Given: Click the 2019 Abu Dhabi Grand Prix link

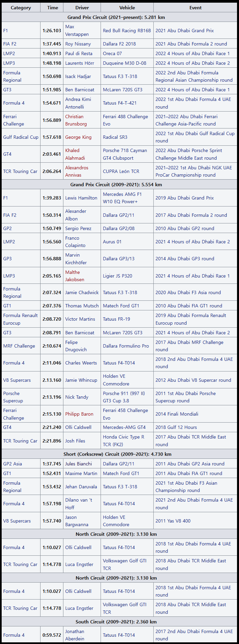Looking at the screenshot, I should (185, 198).
